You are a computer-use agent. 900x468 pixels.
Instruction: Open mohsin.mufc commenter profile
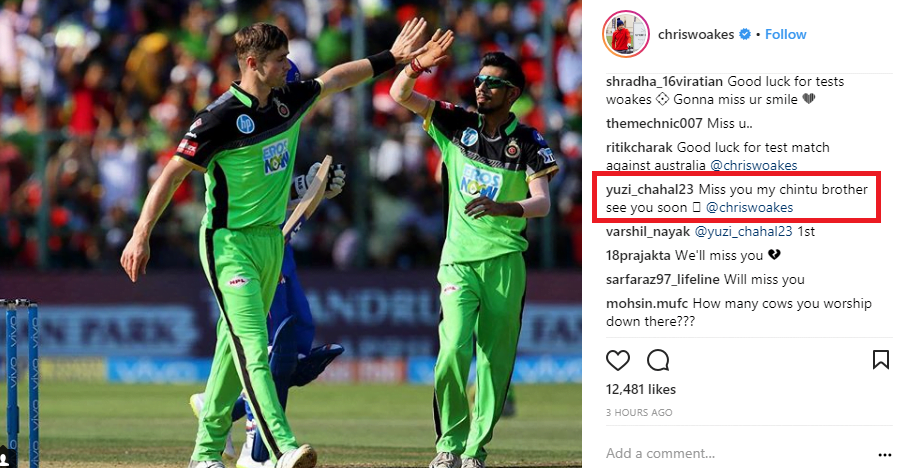(x=647, y=304)
